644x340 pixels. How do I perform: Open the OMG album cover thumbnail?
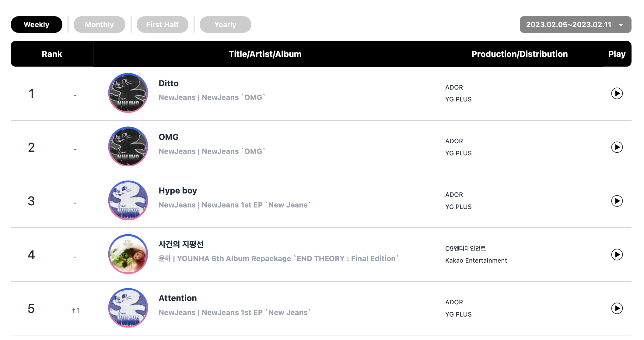(x=128, y=147)
